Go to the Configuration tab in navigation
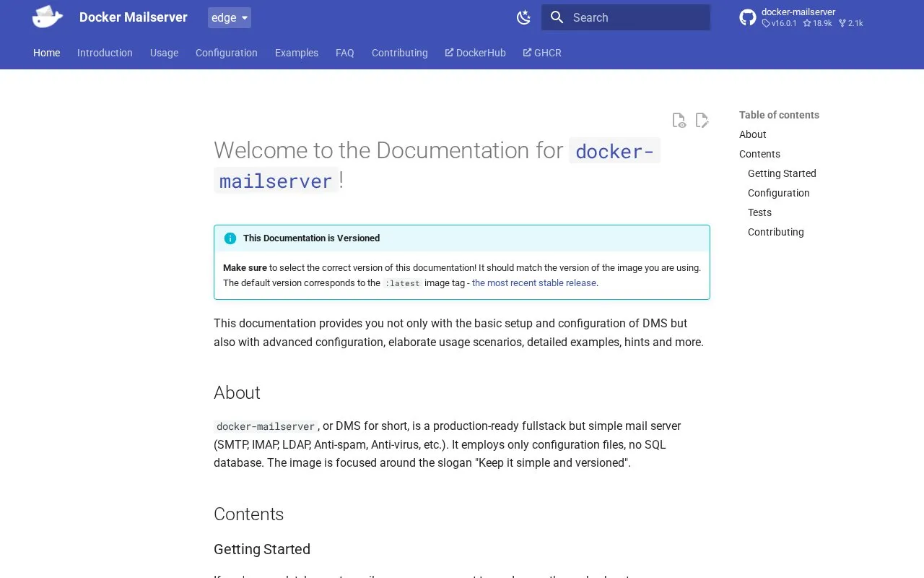 tap(227, 53)
